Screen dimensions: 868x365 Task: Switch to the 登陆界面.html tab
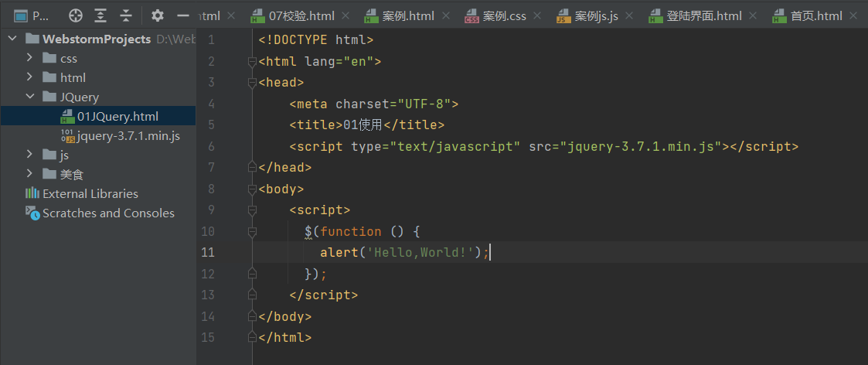tap(703, 16)
